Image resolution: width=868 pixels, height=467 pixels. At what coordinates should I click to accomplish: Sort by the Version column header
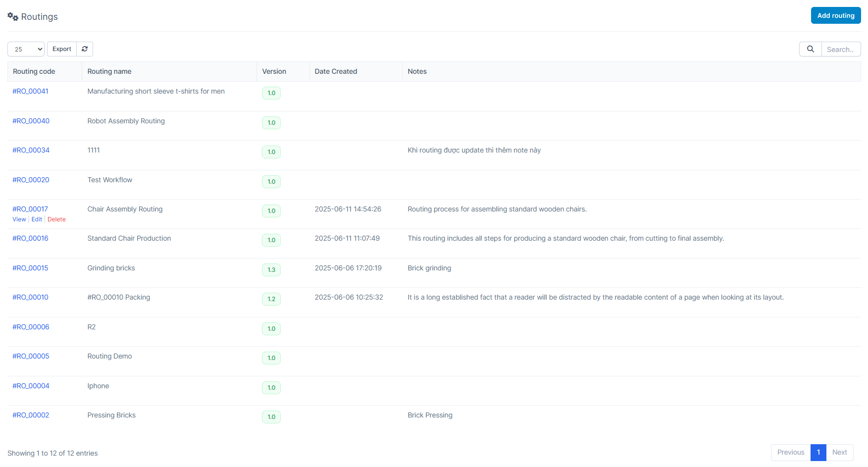(274, 71)
